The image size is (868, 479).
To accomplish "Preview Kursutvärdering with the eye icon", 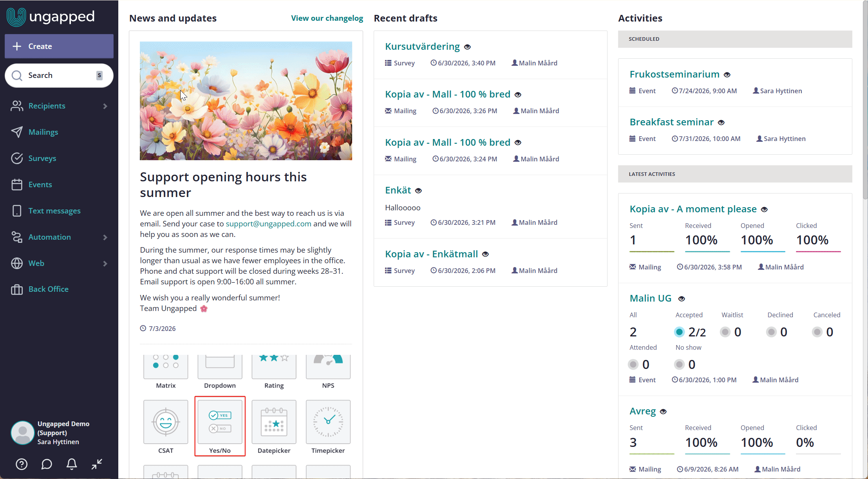I will click(x=467, y=47).
